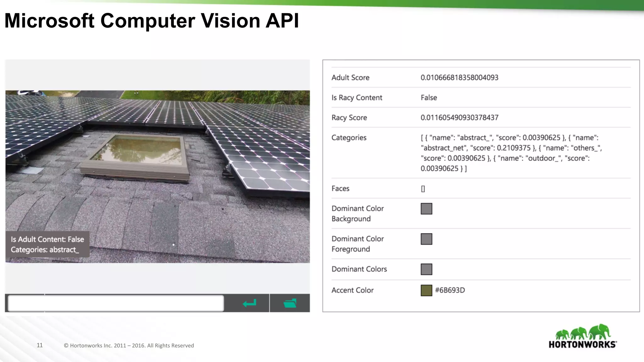This screenshot has width=644, height=362.
Task: Click the Is Adult Content: False overlay text
Action: [47, 239]
